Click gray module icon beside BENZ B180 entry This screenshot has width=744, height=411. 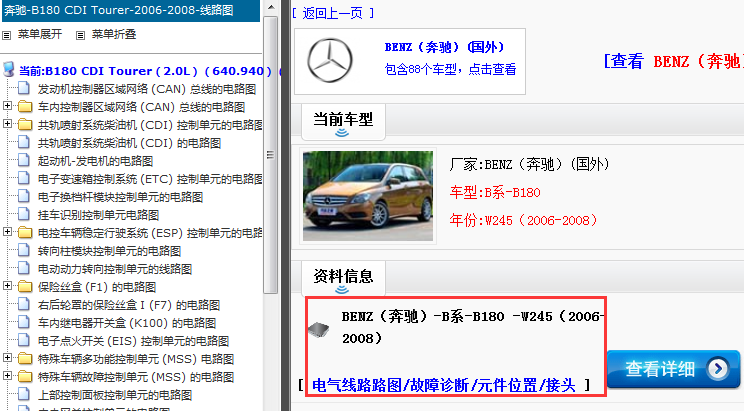click(x=318, y=329)
